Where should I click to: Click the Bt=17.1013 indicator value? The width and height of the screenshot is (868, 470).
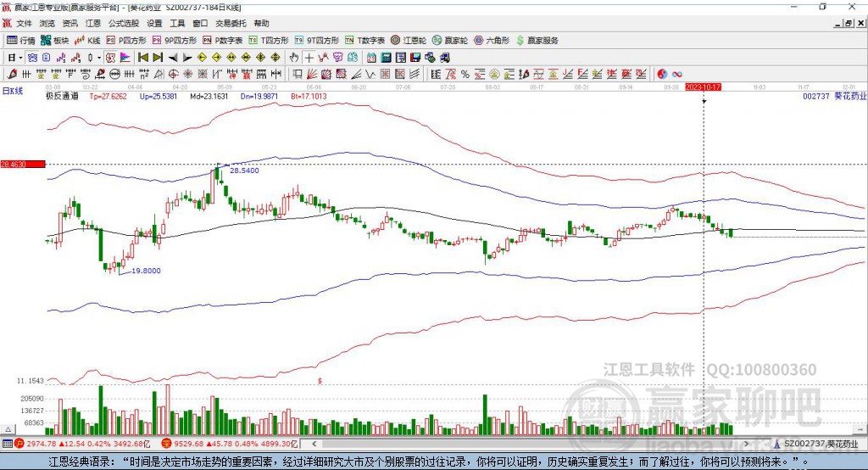[309, 96]
